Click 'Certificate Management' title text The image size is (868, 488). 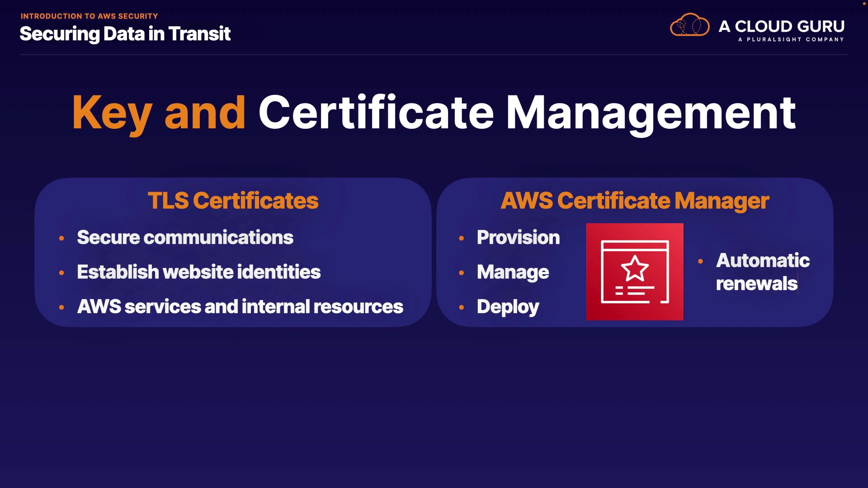[x=526, y=113]
